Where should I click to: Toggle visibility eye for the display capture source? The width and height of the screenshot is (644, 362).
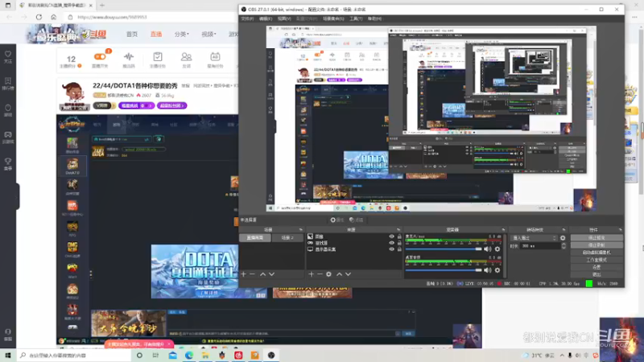point(391,249)
